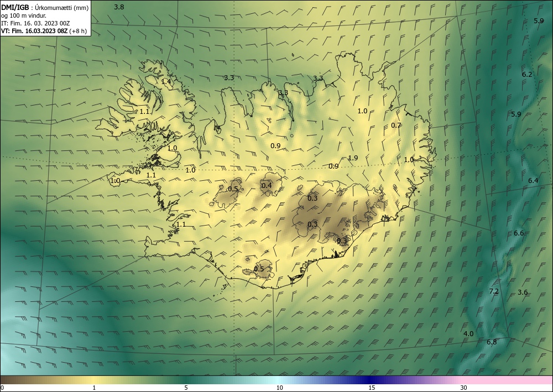Click the '1' tick label on the color scale
553x392 pixels.
[94, 388]
